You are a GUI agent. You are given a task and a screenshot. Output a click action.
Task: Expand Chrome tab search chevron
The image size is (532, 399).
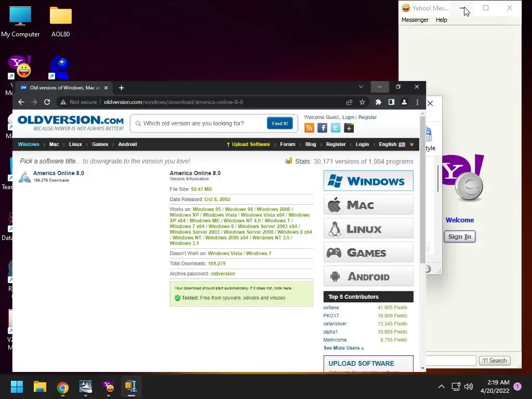tap(361, 87)
